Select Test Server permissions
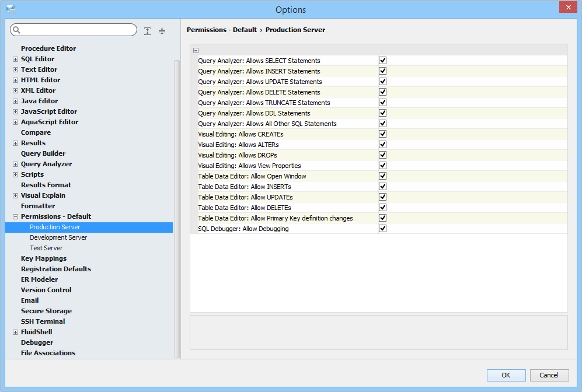The width and height of the screenshot is (582, 392). point(46,248)
